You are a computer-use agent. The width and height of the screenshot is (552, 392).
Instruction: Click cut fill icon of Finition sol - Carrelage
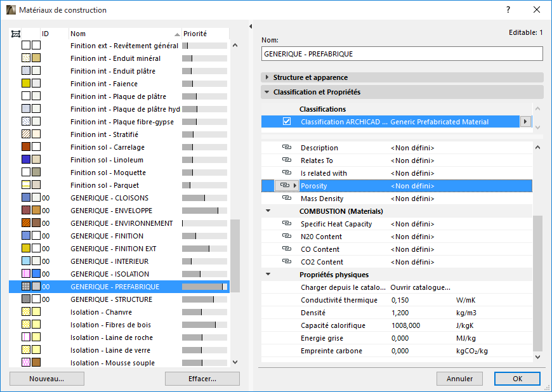tap(26, 147)
